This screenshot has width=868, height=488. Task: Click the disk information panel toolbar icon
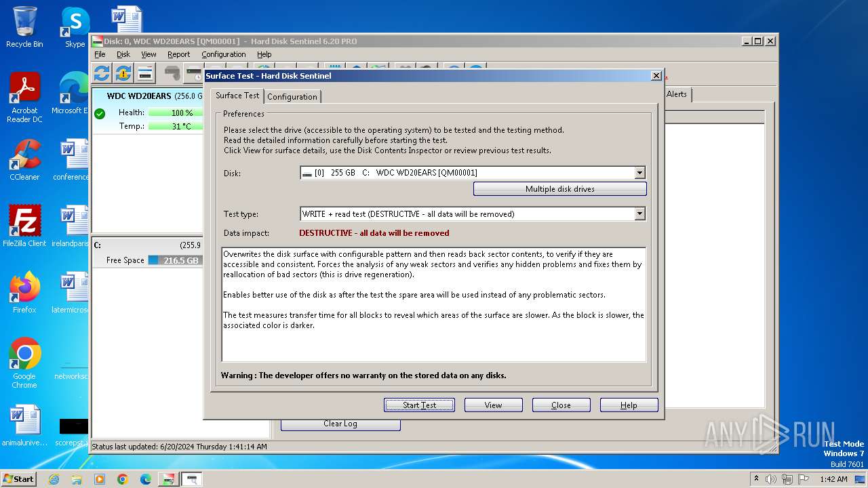(x=145, y=73)
